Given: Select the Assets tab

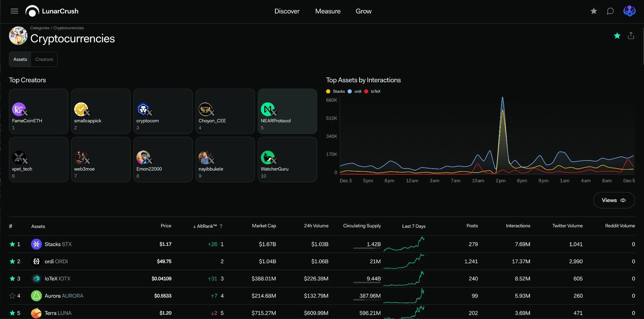Looking at the screenshot, I should click(20, 59).
